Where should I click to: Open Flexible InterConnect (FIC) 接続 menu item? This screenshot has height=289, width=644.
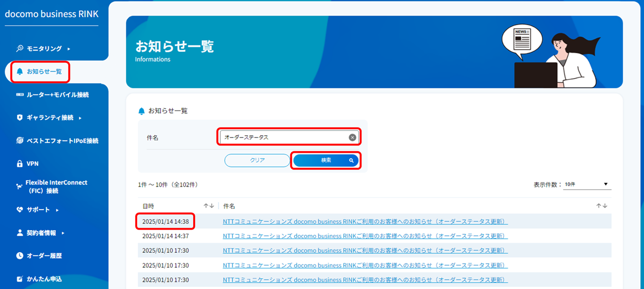pyautogui.click(x=56, y=186)
